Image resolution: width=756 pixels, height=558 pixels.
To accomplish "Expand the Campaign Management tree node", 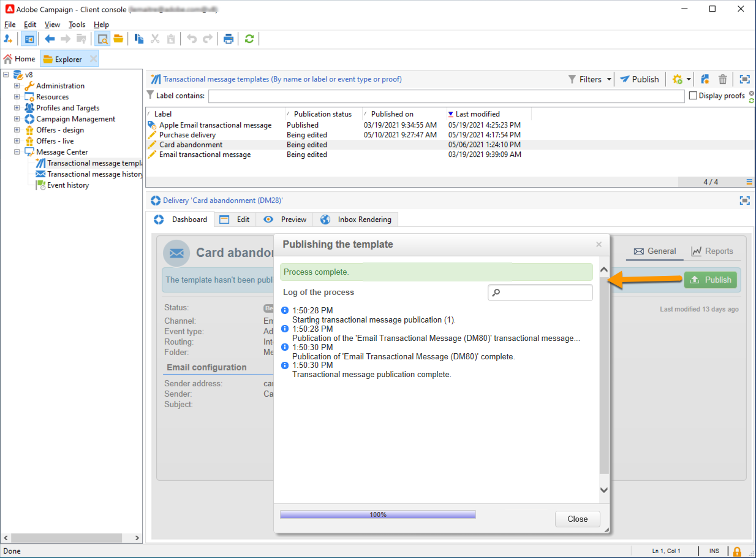I will (x=17, y=119).
